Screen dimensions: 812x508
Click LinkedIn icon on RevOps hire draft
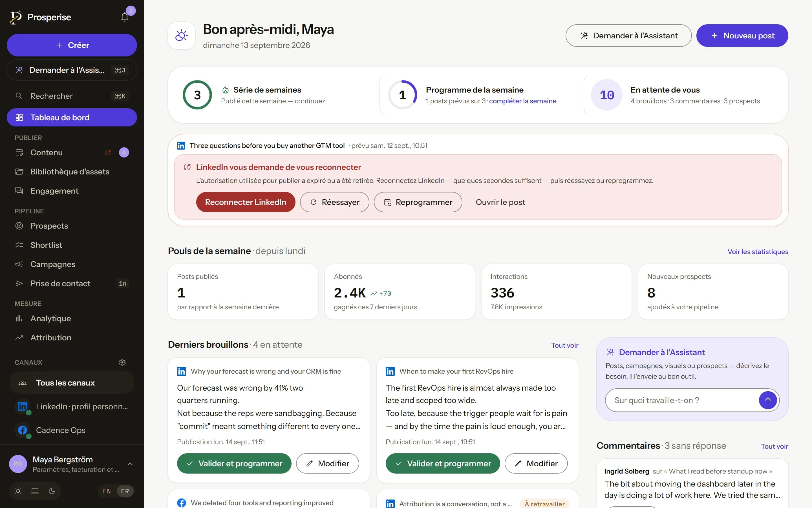390,371
